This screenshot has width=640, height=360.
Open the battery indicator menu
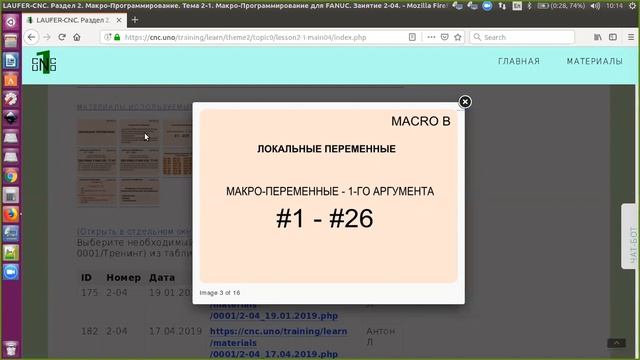561,5
